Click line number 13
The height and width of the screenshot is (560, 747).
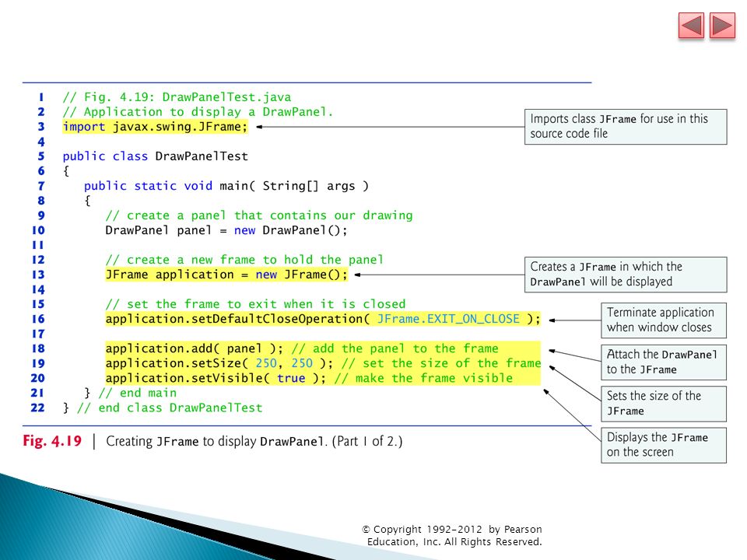[x=38, y=275]
